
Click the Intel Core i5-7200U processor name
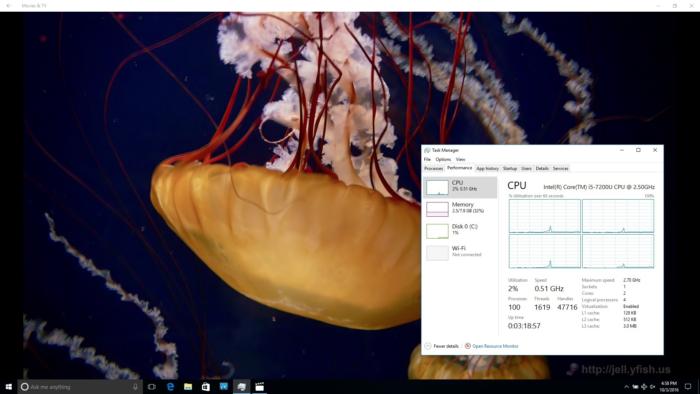(x=599, y=187)
